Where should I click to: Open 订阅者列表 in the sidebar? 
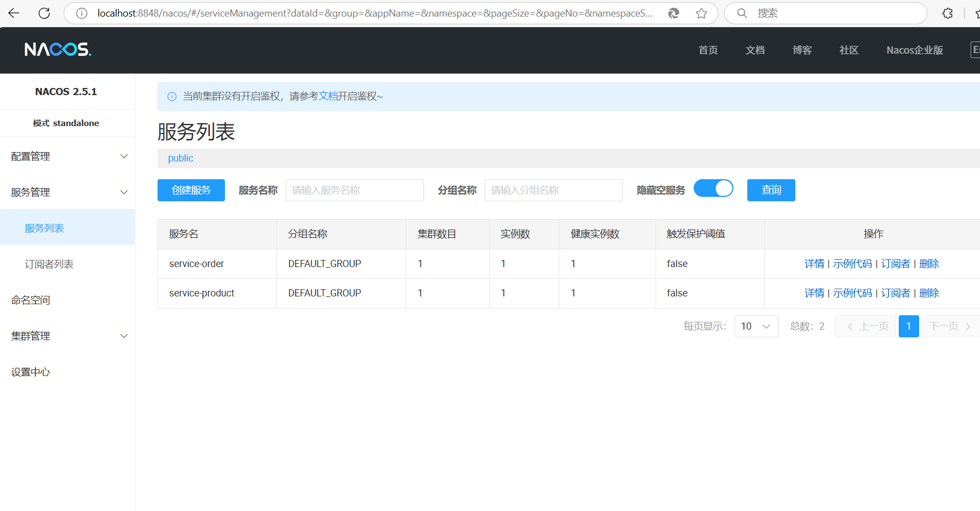pos(49,264)
